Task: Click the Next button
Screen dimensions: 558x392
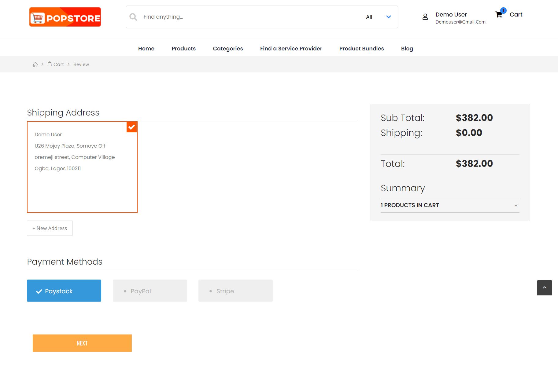Action: tap(82, 343)
